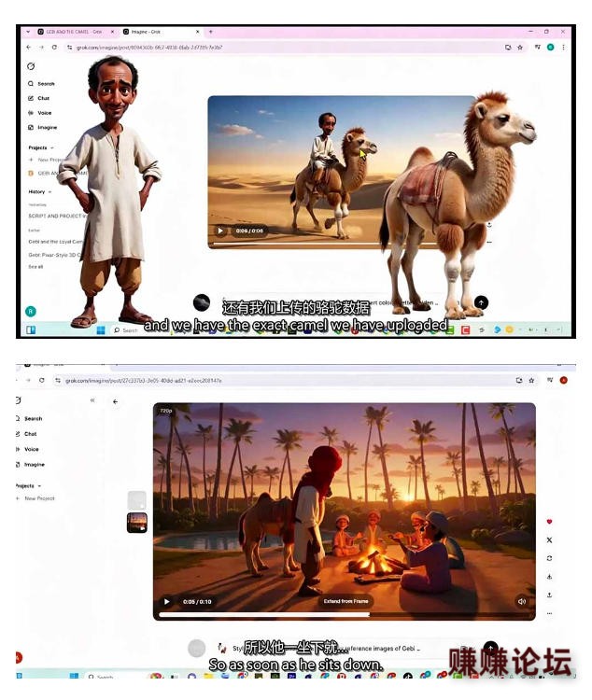Mute the campfire video with the speaker icon
The image size is (592, 700).
point(521,601)
